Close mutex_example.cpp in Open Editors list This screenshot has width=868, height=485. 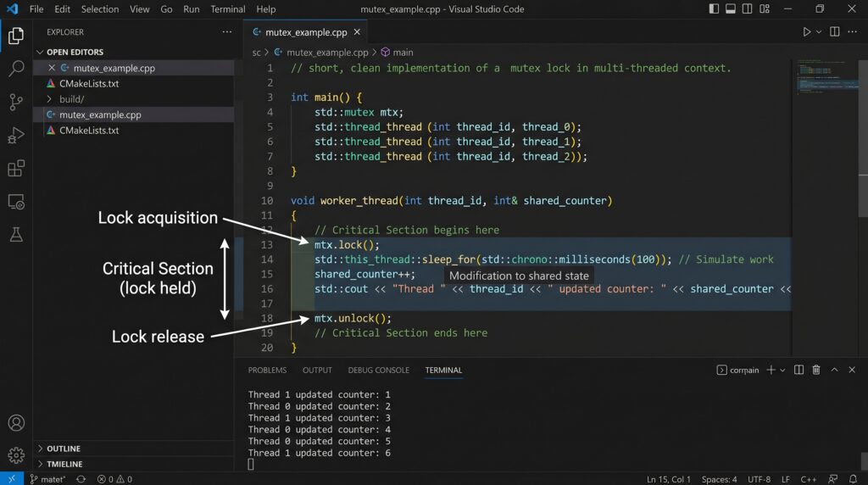(52, 68)
